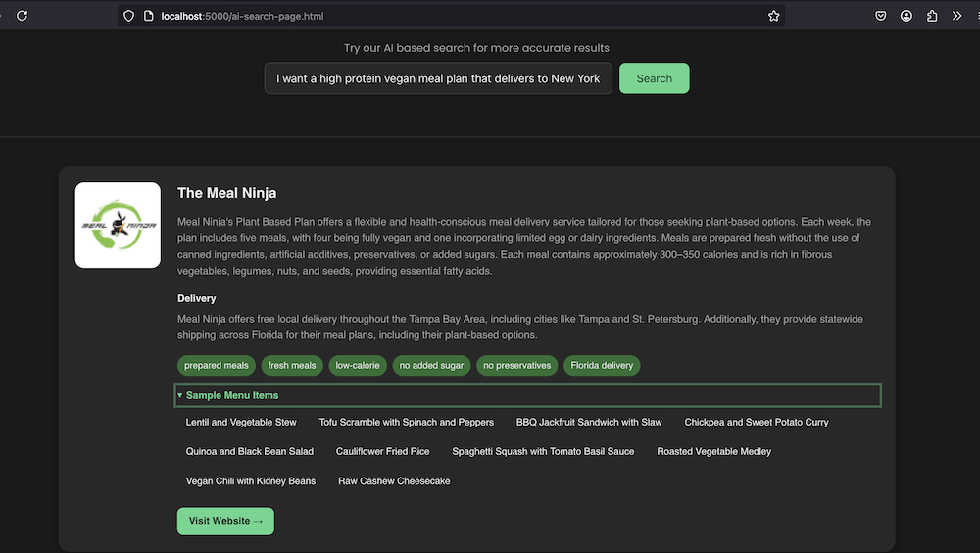This screenshot has width=980, height=553.
Task: Bookmark this page with the star icon
Action: (774, 16)
